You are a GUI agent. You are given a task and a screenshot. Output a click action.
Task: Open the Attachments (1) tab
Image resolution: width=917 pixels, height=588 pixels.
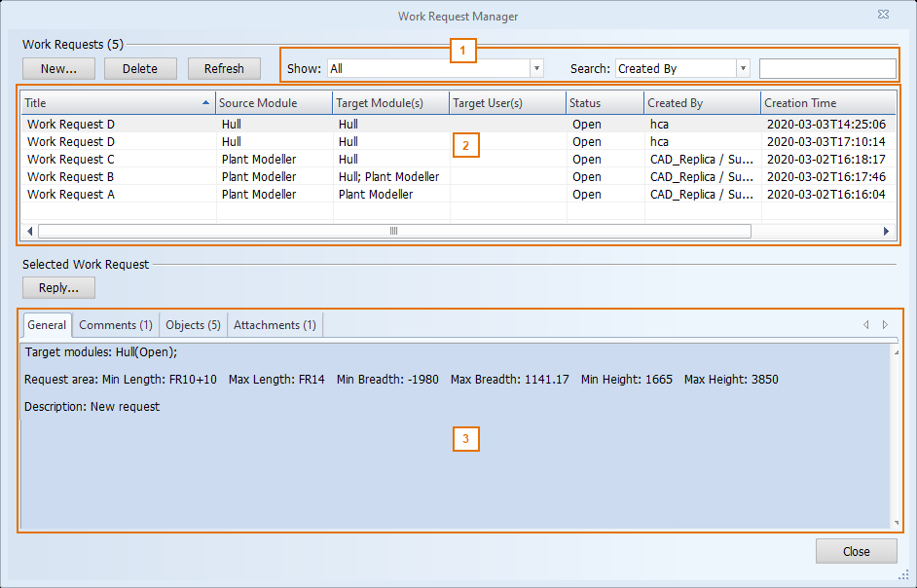coord(275,325)
